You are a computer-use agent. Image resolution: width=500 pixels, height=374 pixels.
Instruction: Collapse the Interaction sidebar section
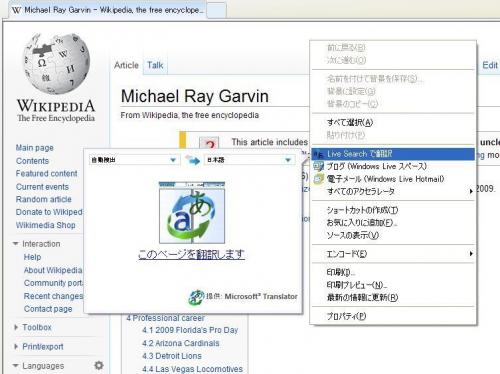[15, 244]
